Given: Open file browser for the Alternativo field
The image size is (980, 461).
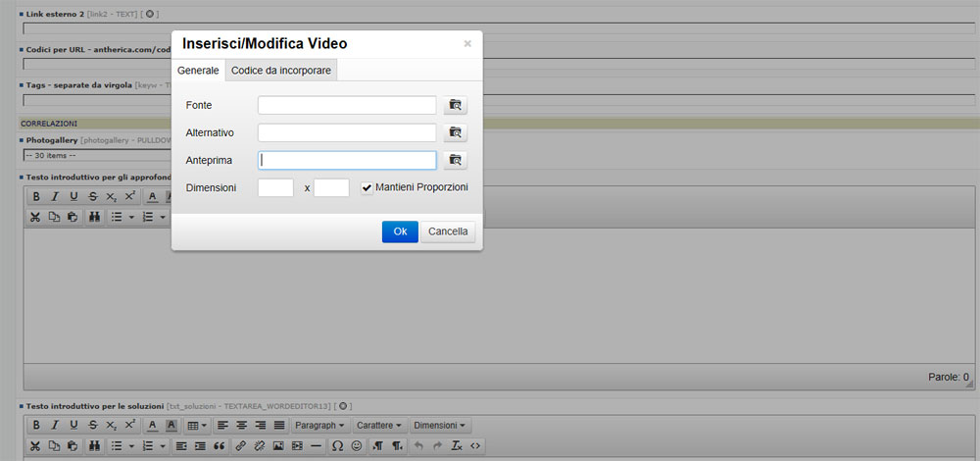Looking at the screenshot, I should 455,132.
